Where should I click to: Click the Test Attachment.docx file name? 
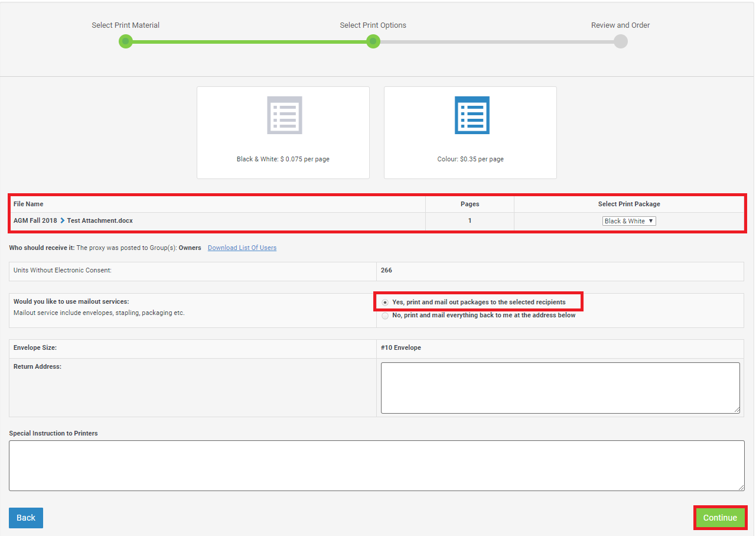pos(100,220)
